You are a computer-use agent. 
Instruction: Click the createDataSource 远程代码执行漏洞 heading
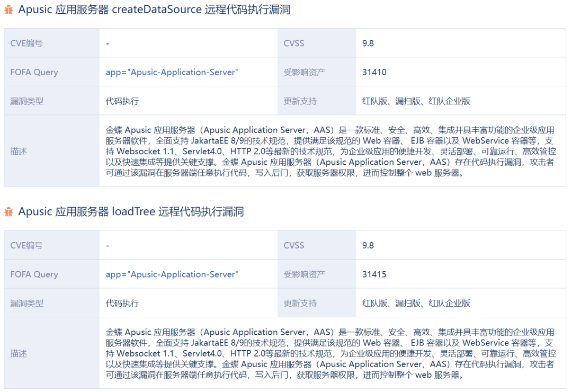pyautogui.click(x=154, y=10)
